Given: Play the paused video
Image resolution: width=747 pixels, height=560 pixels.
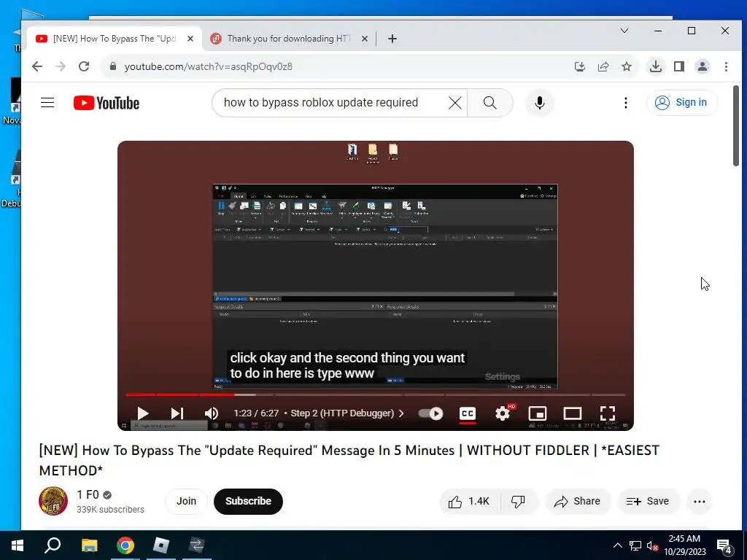Looking at the screenshot, I should click(142, 413).
